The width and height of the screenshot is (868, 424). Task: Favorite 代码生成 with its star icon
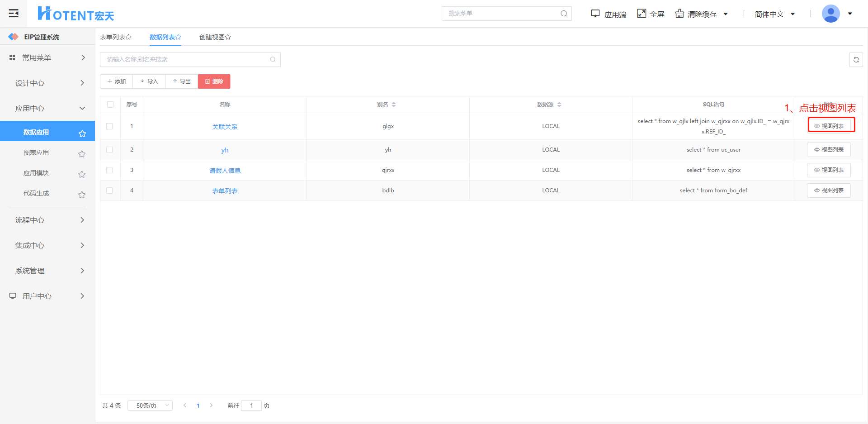click(x=82, y=195)
